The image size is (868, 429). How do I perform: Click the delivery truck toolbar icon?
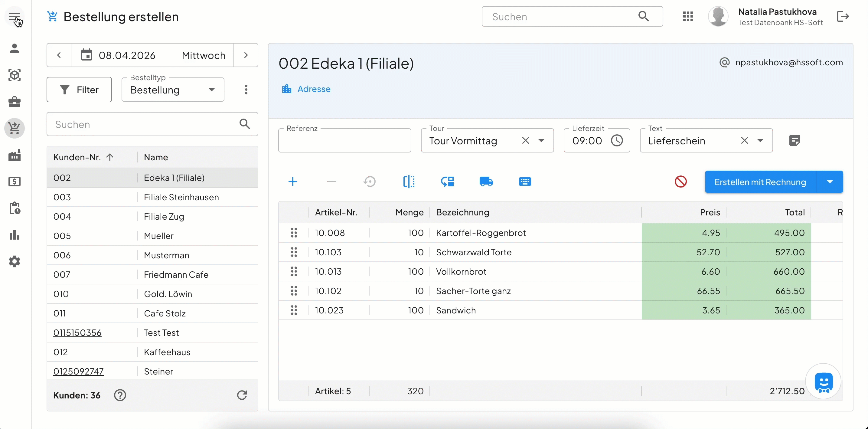coord(486,182)
